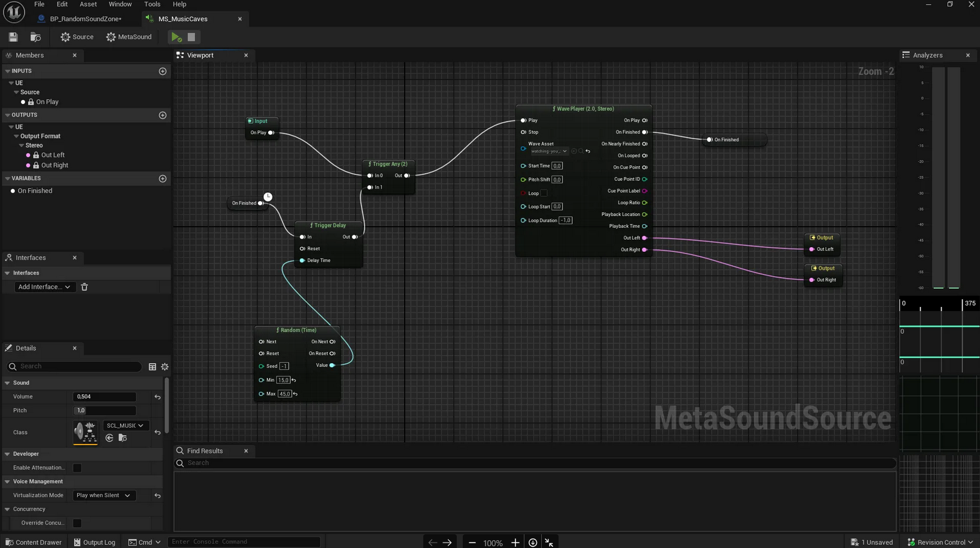Reset Volume to its default value

[157, 397]
